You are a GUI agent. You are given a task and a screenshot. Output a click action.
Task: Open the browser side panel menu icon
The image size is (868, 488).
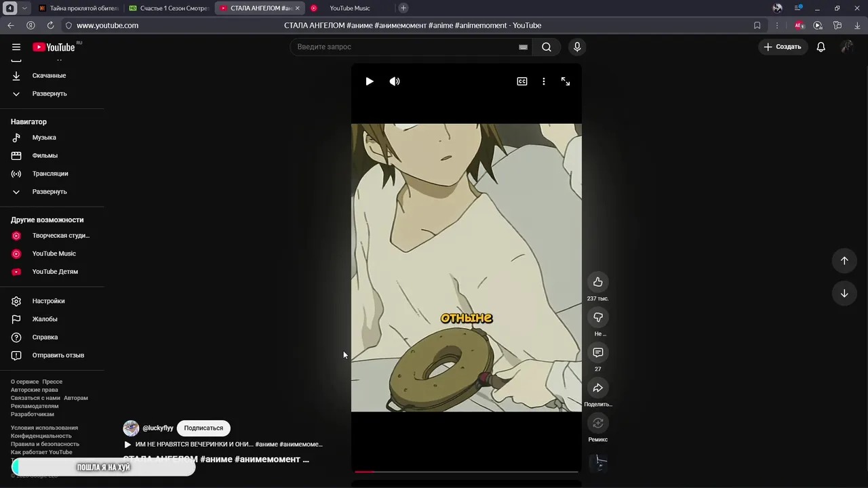[798, 8]
